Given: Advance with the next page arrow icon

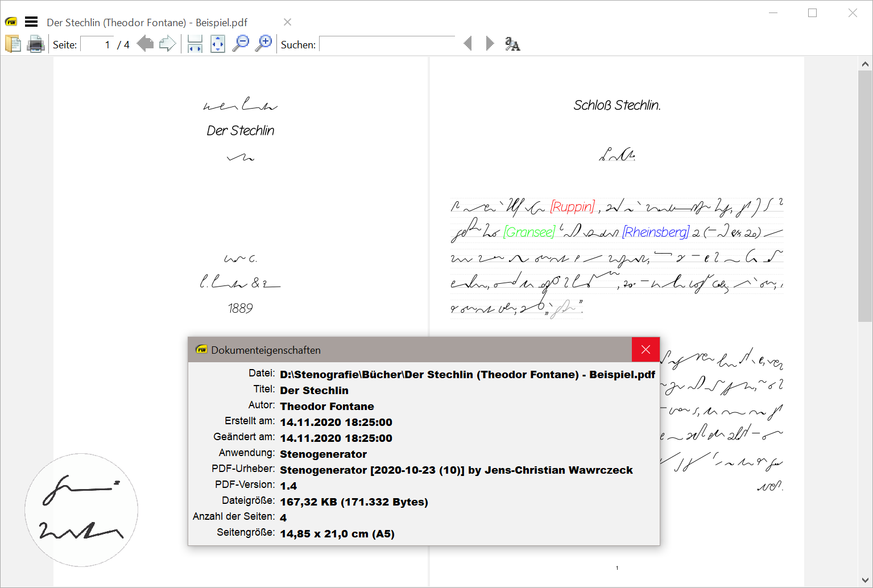Looking at the screenshot, I should coord(167,43).
